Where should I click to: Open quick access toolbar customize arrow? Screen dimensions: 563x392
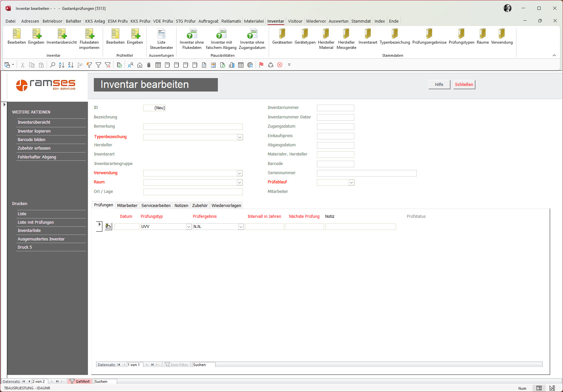point(289,65)
